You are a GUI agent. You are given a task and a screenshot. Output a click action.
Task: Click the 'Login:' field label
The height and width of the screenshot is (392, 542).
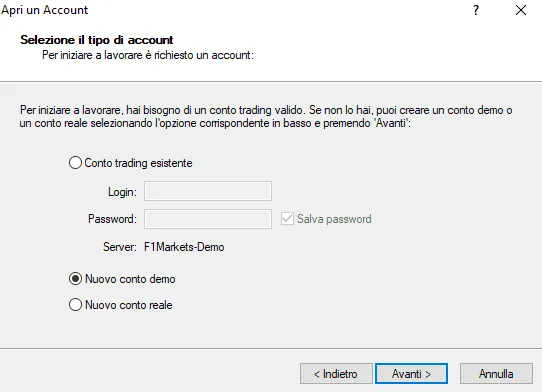tap(122, 192)
